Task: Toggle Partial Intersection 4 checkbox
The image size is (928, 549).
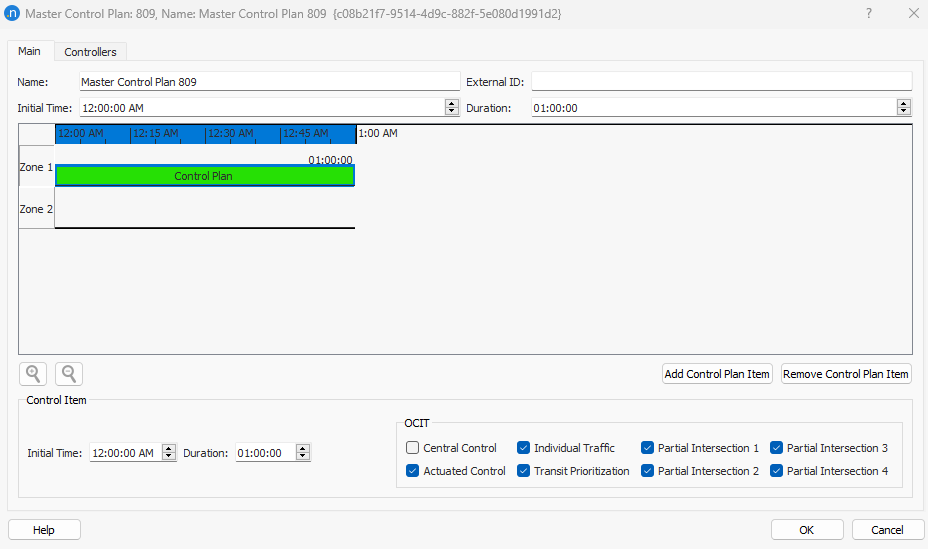Action: coord(776,471)
